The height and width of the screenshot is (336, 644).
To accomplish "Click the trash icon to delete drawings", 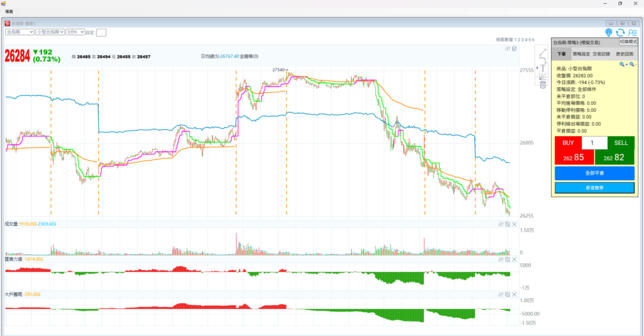I will pos(543,85).
